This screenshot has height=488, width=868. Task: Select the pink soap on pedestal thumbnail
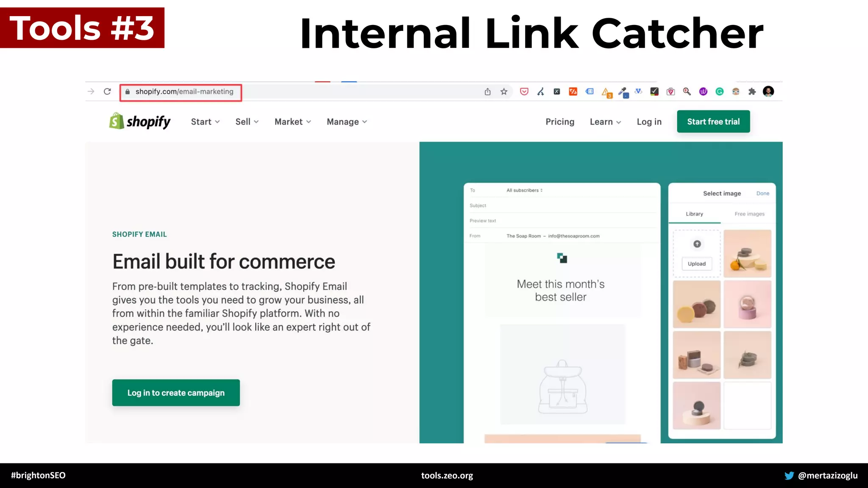[747, 304]
